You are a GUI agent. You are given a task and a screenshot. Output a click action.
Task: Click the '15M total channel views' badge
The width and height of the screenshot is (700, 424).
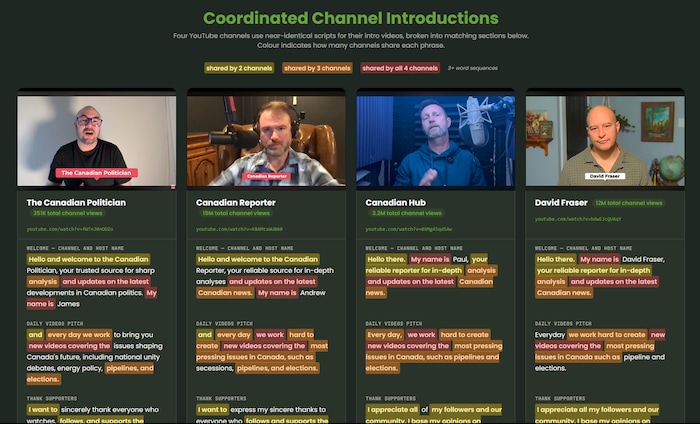point(236,213)
